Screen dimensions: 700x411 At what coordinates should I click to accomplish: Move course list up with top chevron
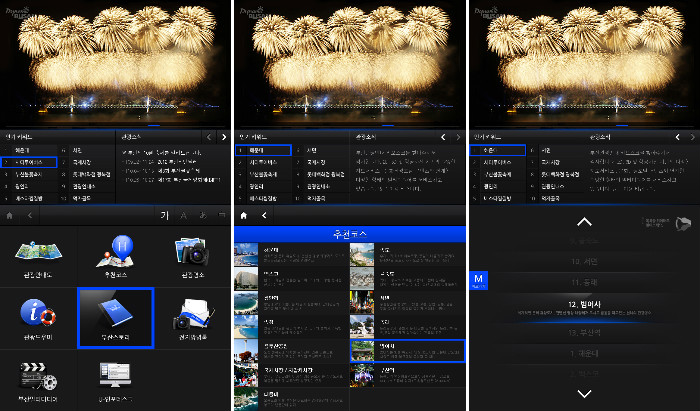click(x=584, y=222)
